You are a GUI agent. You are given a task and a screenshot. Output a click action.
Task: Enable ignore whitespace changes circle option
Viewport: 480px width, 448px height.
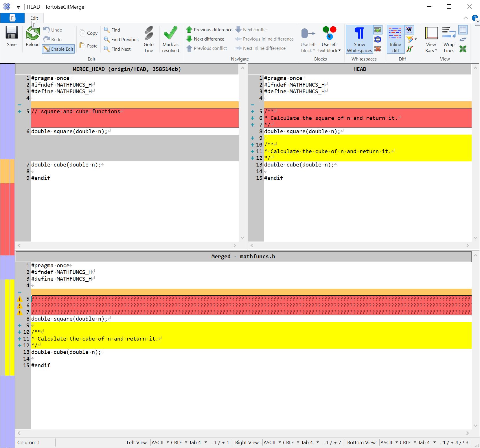(x=378, y=39)
